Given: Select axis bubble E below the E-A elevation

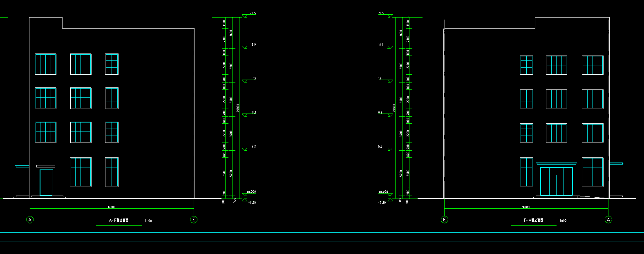Looking at the screenshot, I should click(x=445, y=220).
